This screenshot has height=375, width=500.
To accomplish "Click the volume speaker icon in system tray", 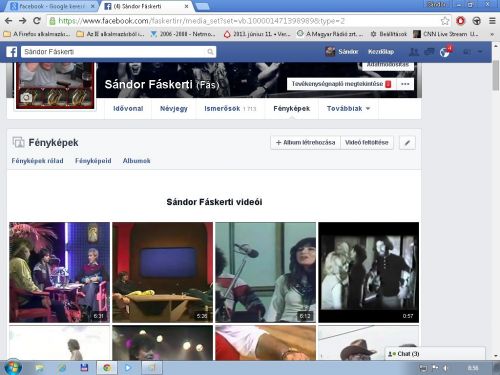I will [446, 368].
